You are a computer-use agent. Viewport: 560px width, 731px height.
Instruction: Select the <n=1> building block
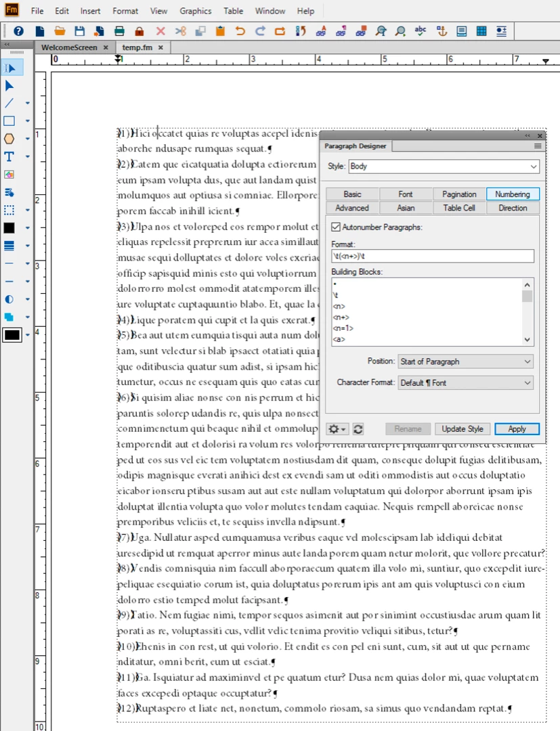point(343,328)
